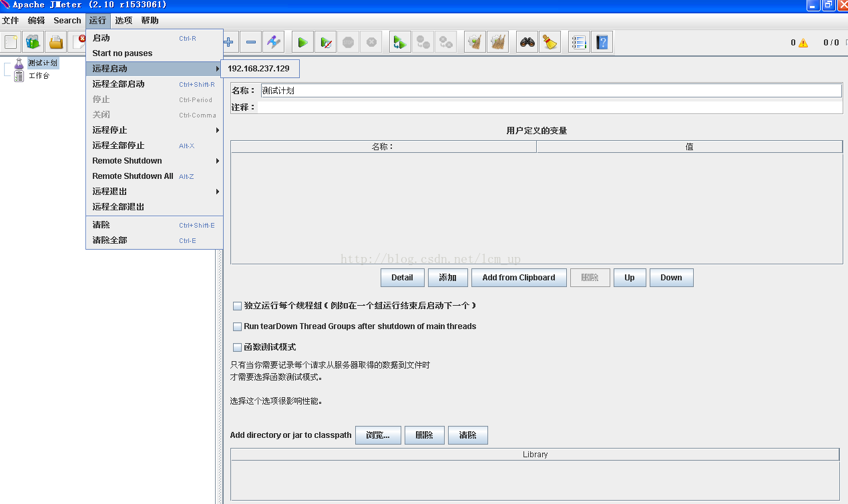Choose 远程全部停止 menu entry

[155, 146]
